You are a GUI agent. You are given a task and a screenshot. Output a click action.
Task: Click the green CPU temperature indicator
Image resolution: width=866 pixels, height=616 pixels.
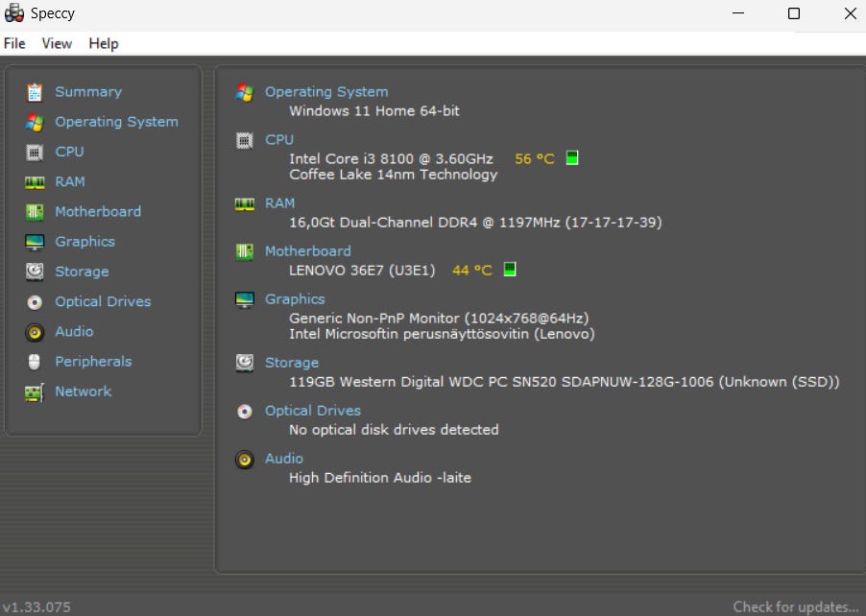tap(572, 158)
